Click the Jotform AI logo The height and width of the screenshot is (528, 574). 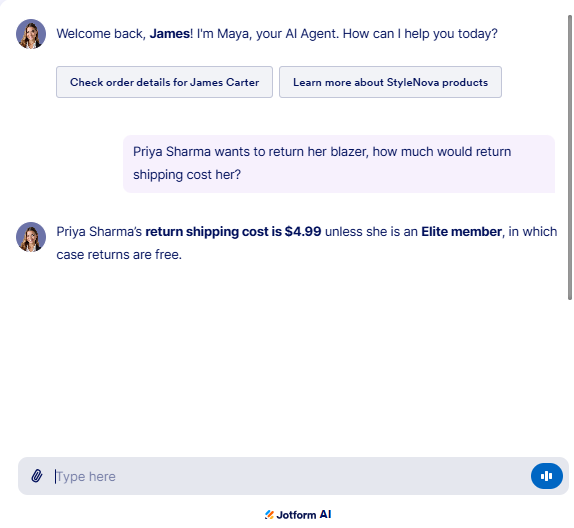(x=298, y=515)
